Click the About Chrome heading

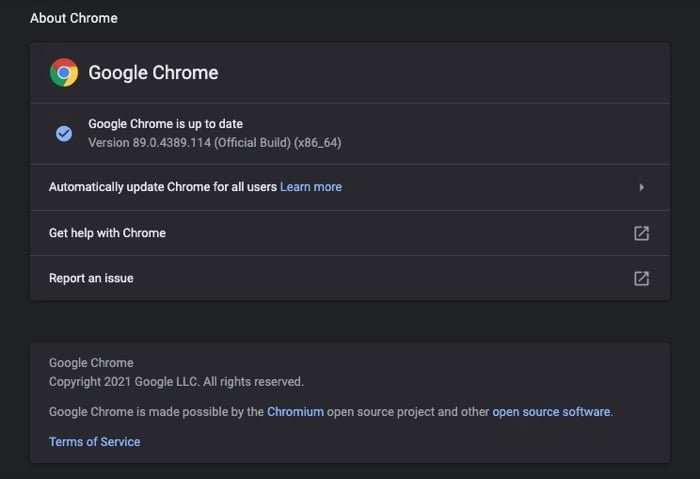(x=74, y=18)
